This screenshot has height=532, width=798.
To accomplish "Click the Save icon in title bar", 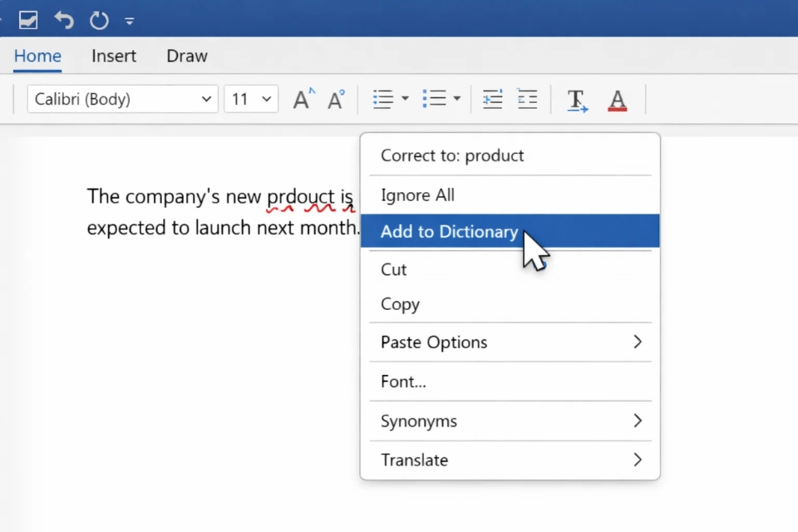I will (28, 20).
